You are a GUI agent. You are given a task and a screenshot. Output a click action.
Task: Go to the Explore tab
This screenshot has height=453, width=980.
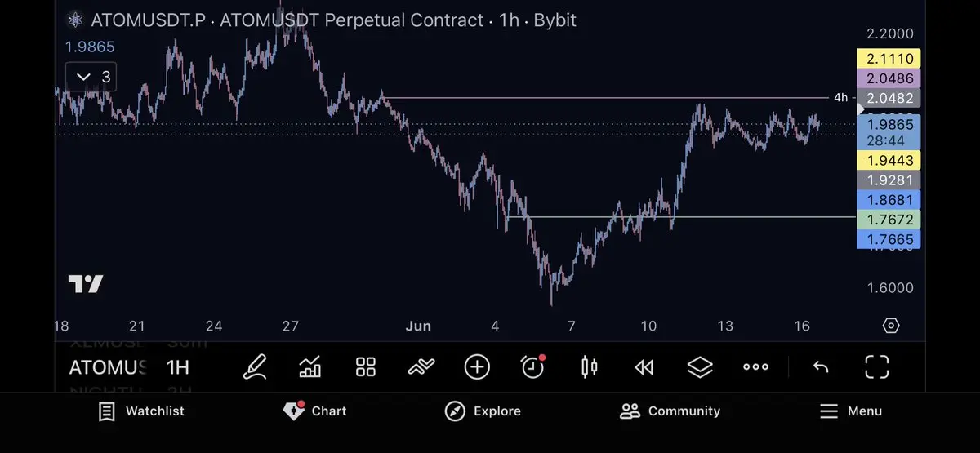coord(483,411)
